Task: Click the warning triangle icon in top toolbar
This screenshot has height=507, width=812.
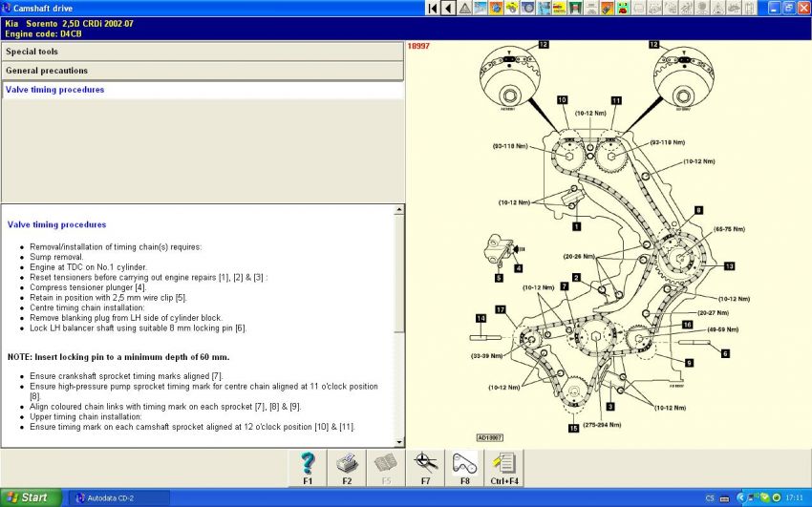Action: coord(464,8)
